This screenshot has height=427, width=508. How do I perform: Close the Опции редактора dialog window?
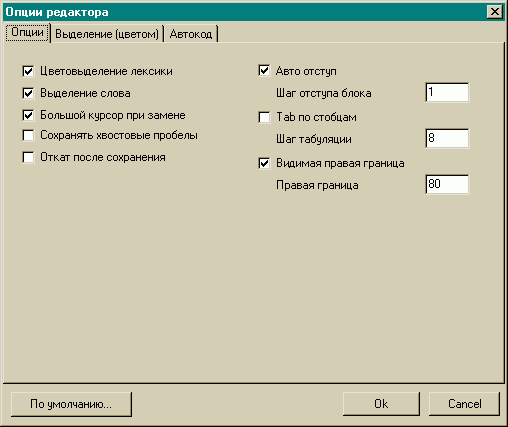tap(495, 12)
